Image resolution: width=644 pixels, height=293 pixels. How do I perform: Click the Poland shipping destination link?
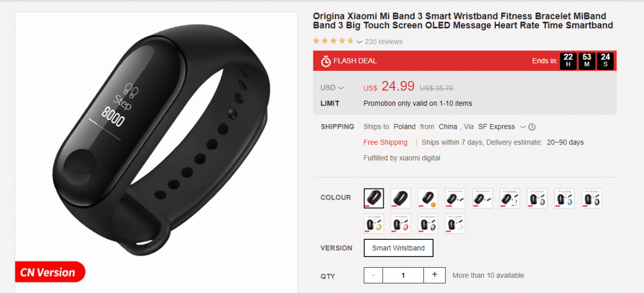pyautogui.click(x=405, y=127)
